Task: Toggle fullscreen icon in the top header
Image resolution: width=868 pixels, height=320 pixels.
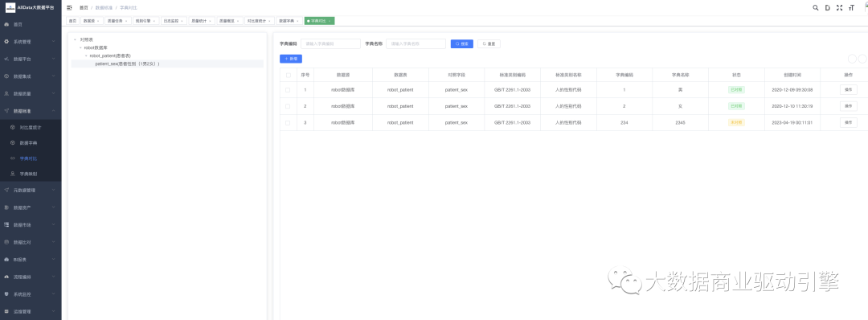Action: 839,8
